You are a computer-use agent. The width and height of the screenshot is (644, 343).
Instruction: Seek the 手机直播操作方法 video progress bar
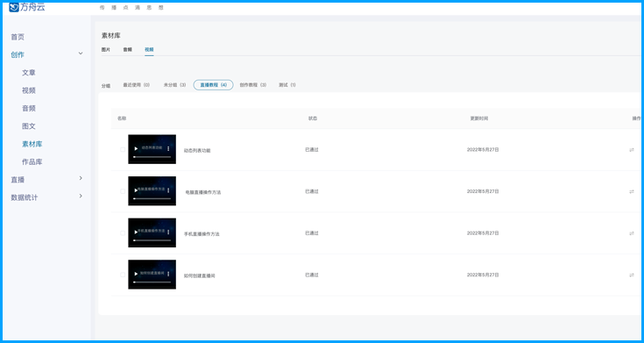pos(152,240)
